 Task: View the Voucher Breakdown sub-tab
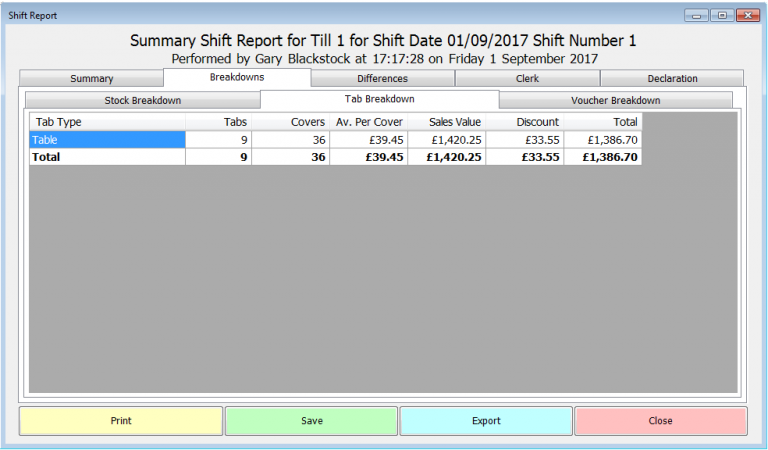click(615, 101)
